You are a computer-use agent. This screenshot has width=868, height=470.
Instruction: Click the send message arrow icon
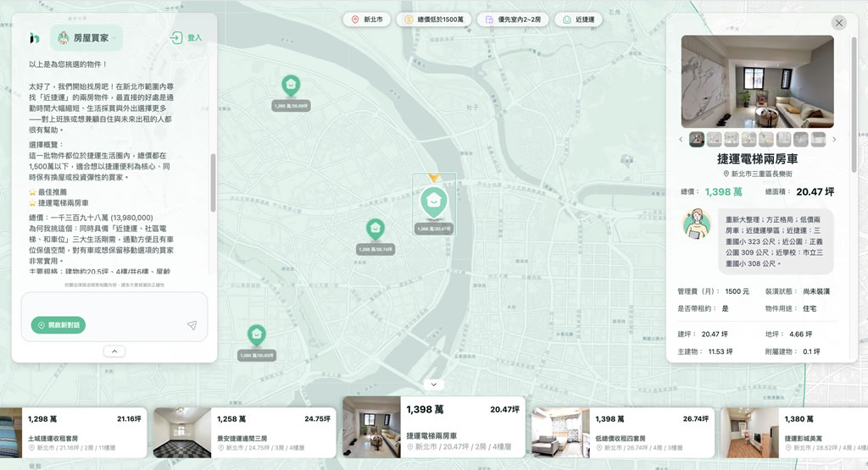pos(192,325)
